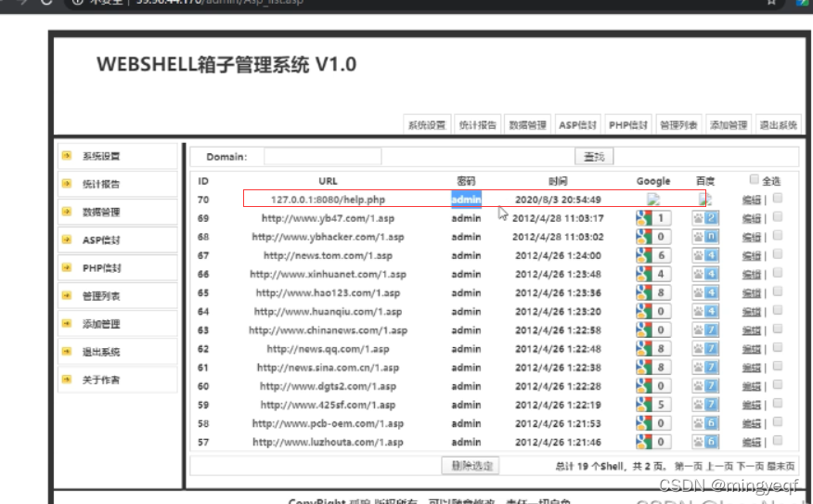Tick checkbox for row ID 70
Image resolution: width=813 pixels, height=504 pixels.
click(778, 198)
